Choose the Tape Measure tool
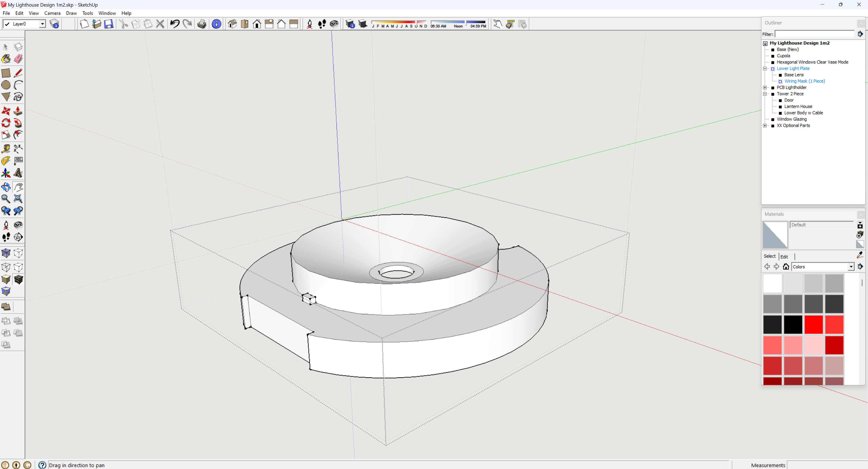Image resolution: width=868 pixels, height=469 pixels. click(6, 149)
